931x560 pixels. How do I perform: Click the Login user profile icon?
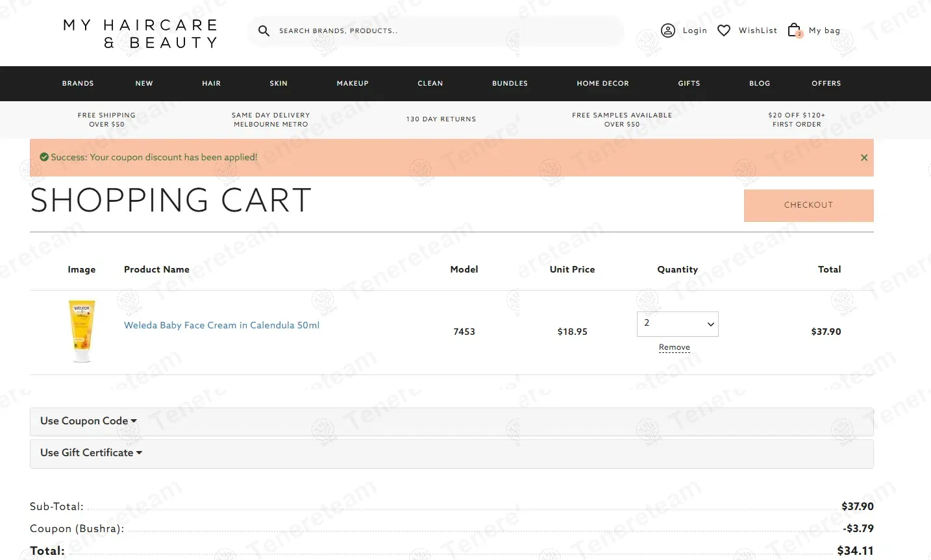[x=668, y=30]
